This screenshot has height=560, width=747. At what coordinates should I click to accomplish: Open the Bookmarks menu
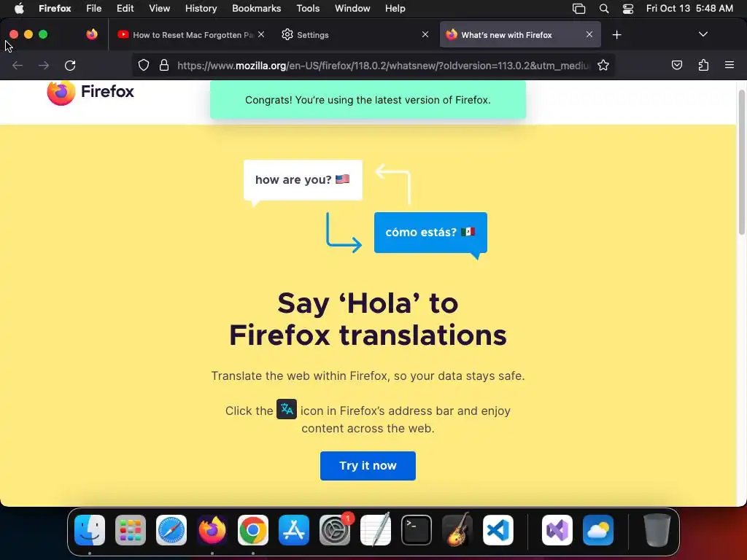coord(256,8)
